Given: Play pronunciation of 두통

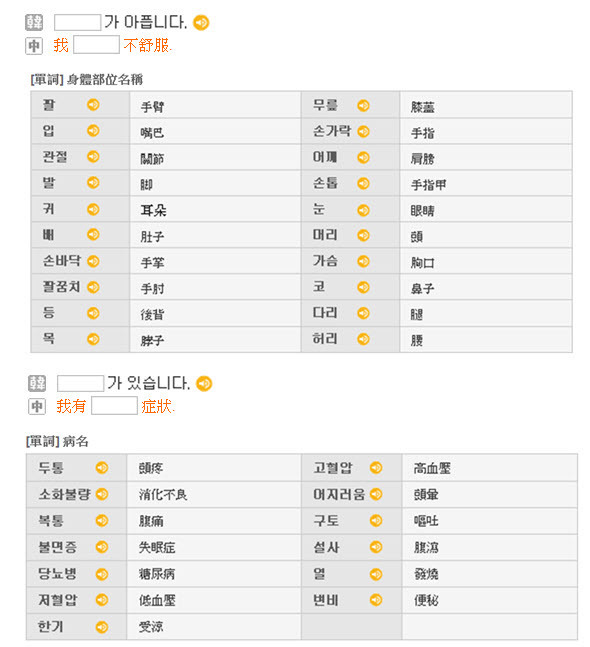Looking at the screenshot, I should [102, 468].
